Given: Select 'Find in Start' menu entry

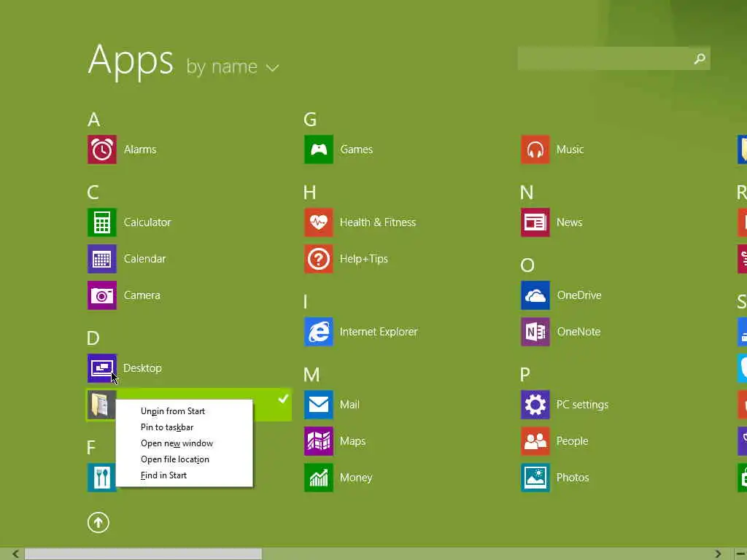Looking at the screenshot, I should pyautogui.click(x=163, y=475).
